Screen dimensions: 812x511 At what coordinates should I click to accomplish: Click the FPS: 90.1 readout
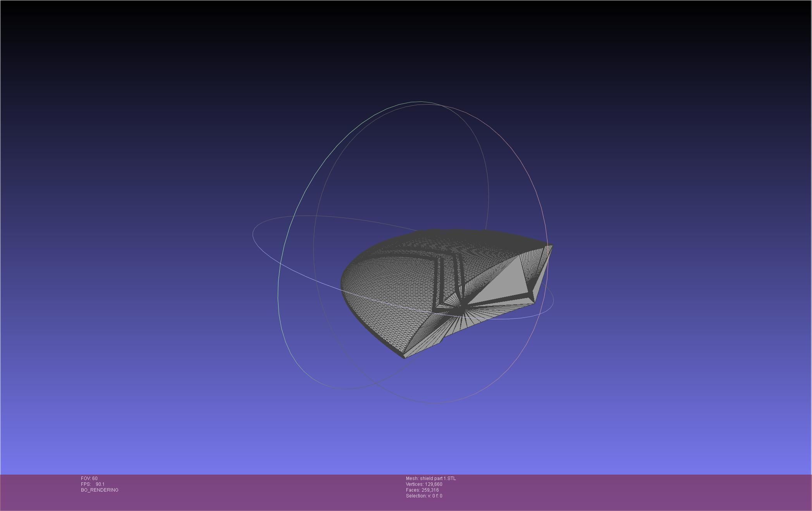click(x=93, y=484)
